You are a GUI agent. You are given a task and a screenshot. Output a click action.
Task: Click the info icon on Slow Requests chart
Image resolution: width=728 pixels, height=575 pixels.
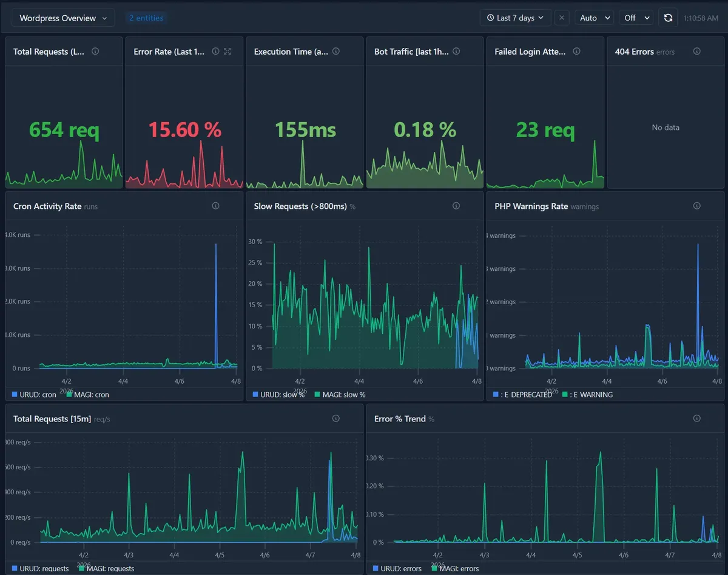point(456,206)
